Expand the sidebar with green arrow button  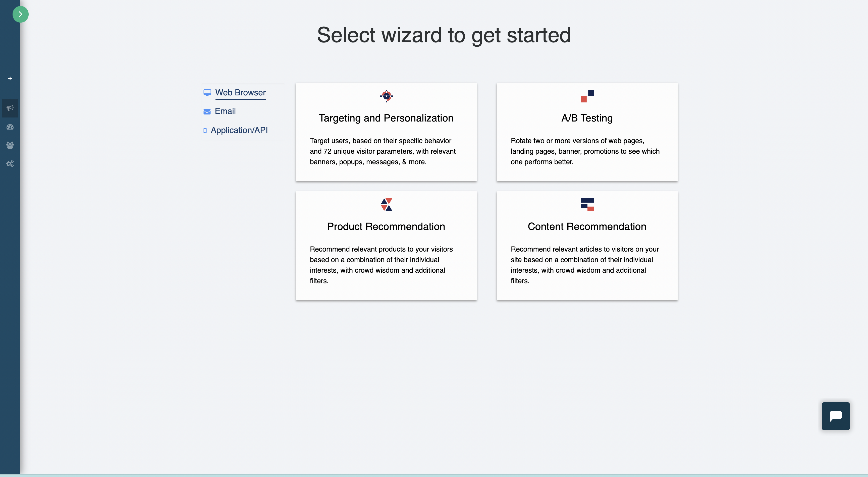point(20,14)
